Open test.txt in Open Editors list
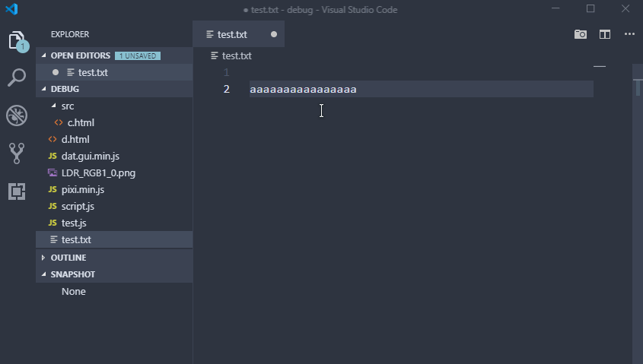Viewport: 643px width, 364px height. tap(114, 72)
